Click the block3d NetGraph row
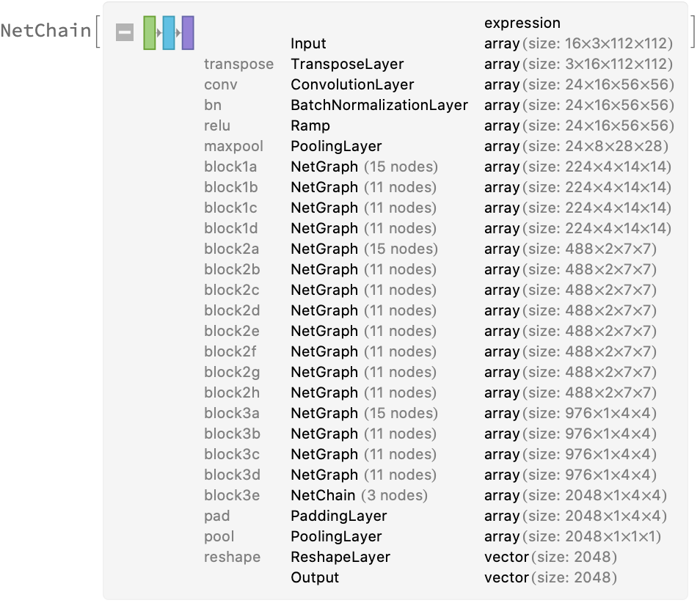 click(364, 475)
